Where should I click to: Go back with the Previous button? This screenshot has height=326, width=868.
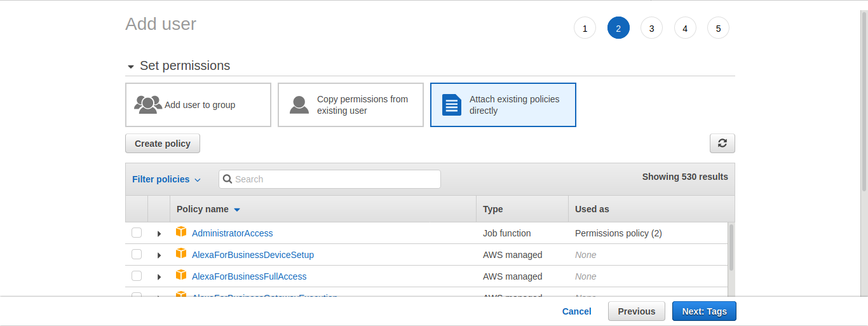coord(637,311)
